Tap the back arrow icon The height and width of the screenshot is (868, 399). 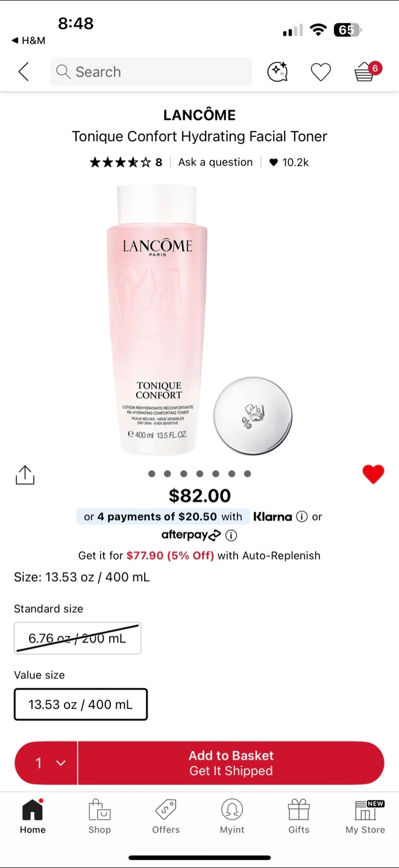pyautogui.click(x=24, y=72)
